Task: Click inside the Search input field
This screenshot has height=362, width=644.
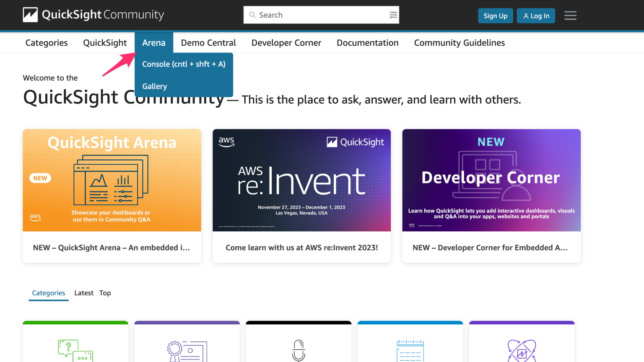Action: pos(319,15)
